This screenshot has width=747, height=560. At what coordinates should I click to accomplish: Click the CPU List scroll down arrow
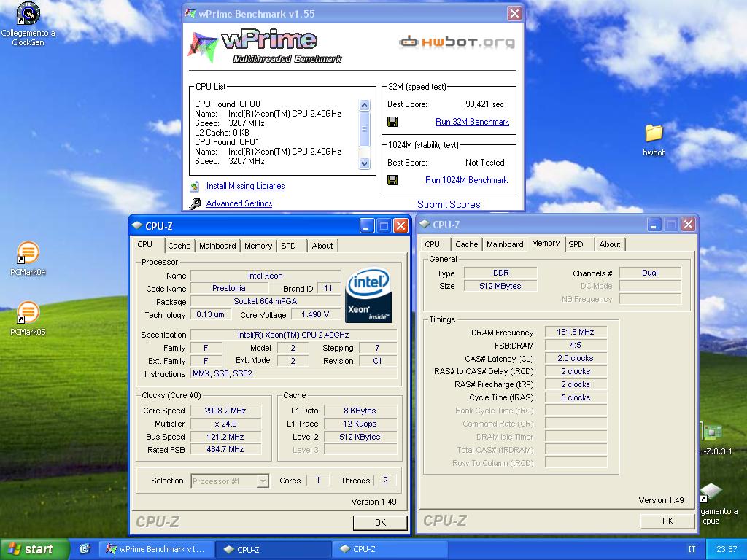pos(365,164)
